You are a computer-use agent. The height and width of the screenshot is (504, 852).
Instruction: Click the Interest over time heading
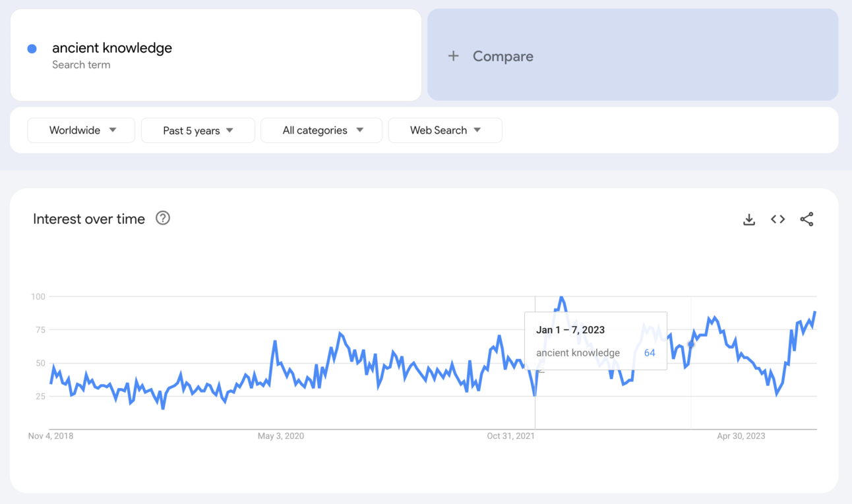point(89,219)
